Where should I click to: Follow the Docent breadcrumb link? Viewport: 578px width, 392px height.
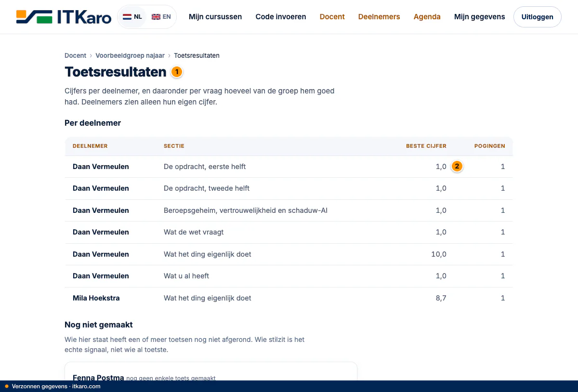(75, 55)
